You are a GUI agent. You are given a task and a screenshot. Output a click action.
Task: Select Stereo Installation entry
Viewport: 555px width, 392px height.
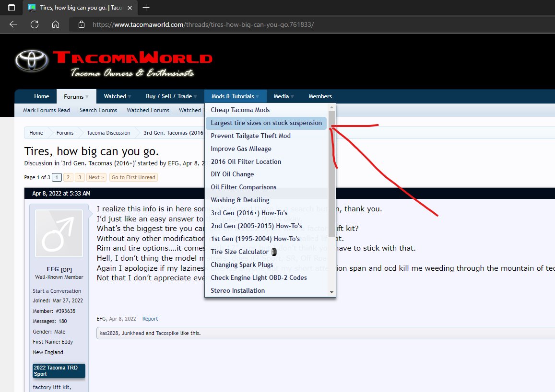coord(237,290)
